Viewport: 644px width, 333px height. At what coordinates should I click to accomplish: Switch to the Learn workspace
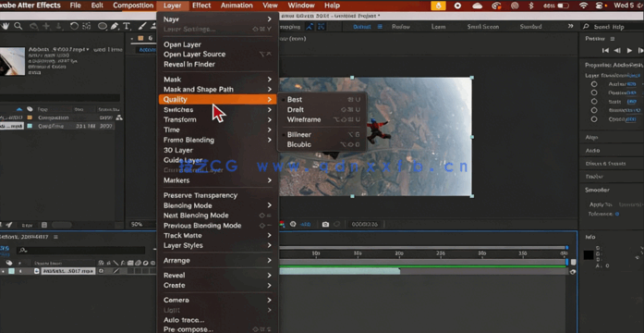click(438, 26)
